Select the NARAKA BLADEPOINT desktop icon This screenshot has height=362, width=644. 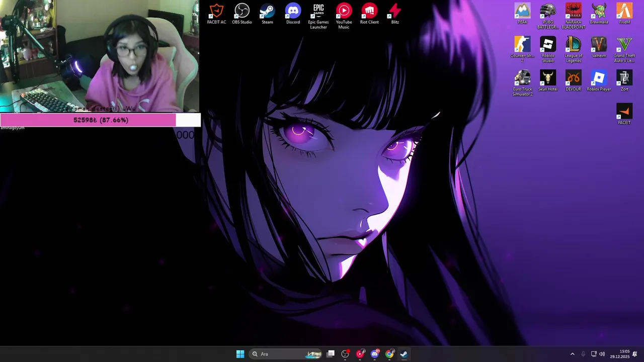click(573, 16)
